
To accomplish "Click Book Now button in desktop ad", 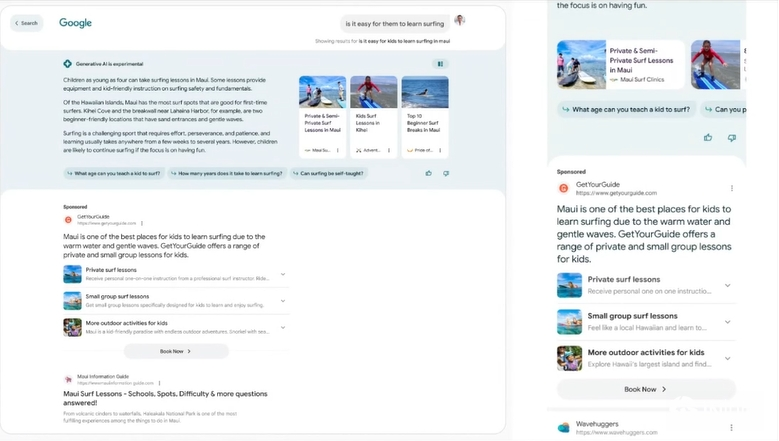I will [x=176, y=351].
